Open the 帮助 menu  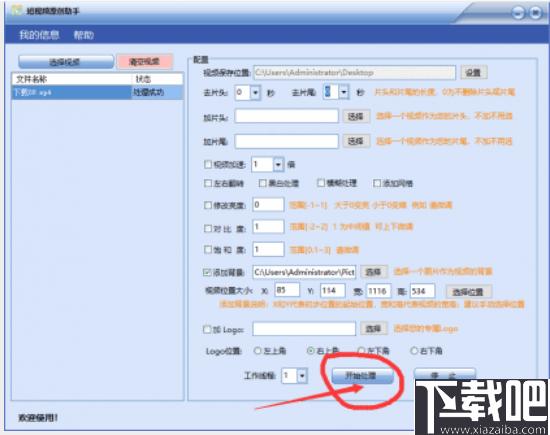[83, 35]
